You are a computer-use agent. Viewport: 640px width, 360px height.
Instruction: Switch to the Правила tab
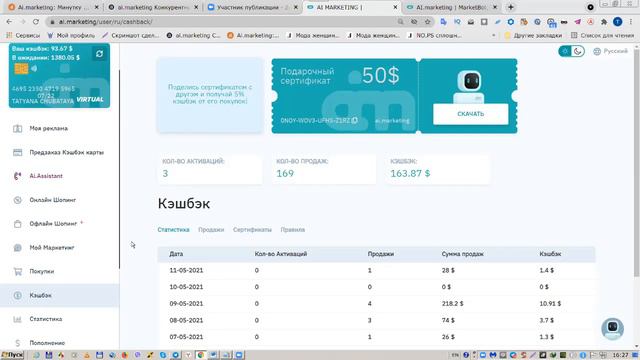[293, 230]
